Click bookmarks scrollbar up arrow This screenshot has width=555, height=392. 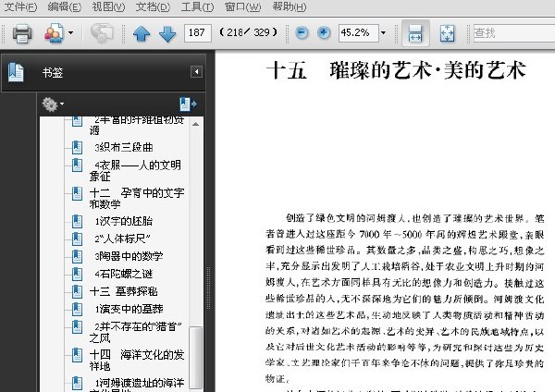(x=195, y=124)
